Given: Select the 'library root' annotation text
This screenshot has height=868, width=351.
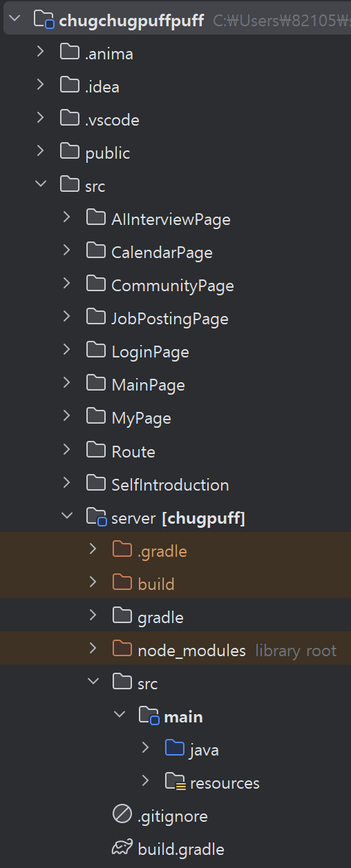Looking at the screenshot, I should click(x=296, y=651).
